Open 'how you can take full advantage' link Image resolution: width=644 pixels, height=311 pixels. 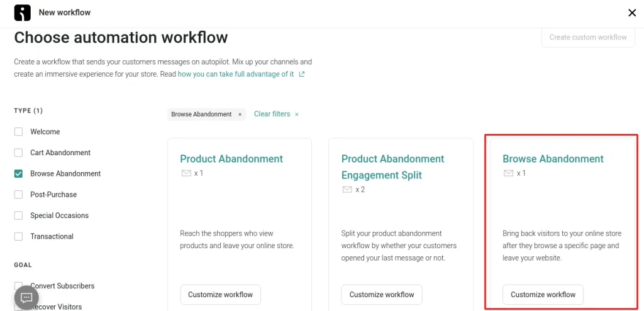point(235,74)
